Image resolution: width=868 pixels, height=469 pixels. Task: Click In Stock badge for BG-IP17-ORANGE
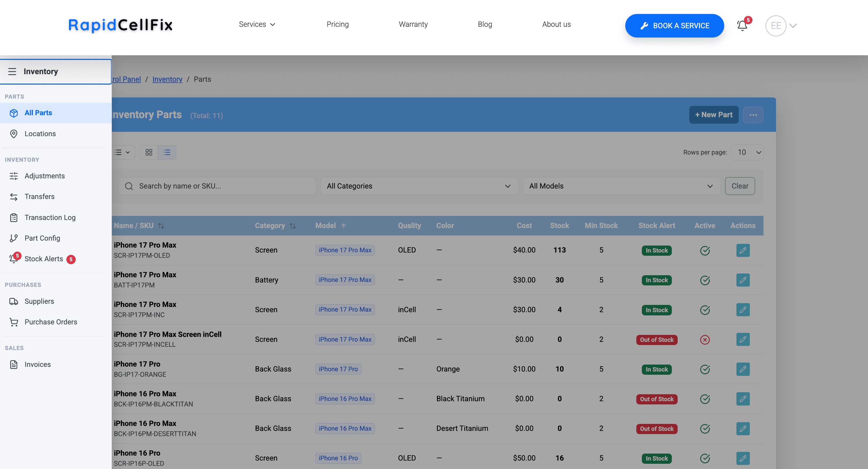656,370
